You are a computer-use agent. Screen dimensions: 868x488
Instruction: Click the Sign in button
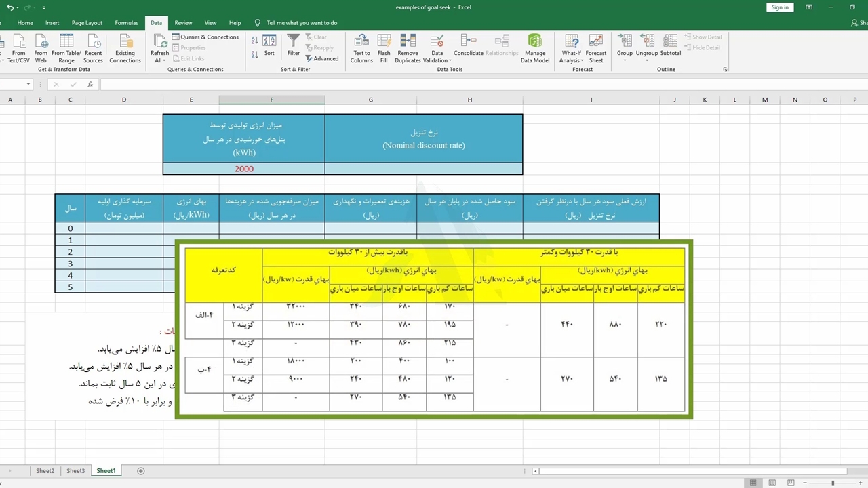pyautogui.click(x=780, y=7)
